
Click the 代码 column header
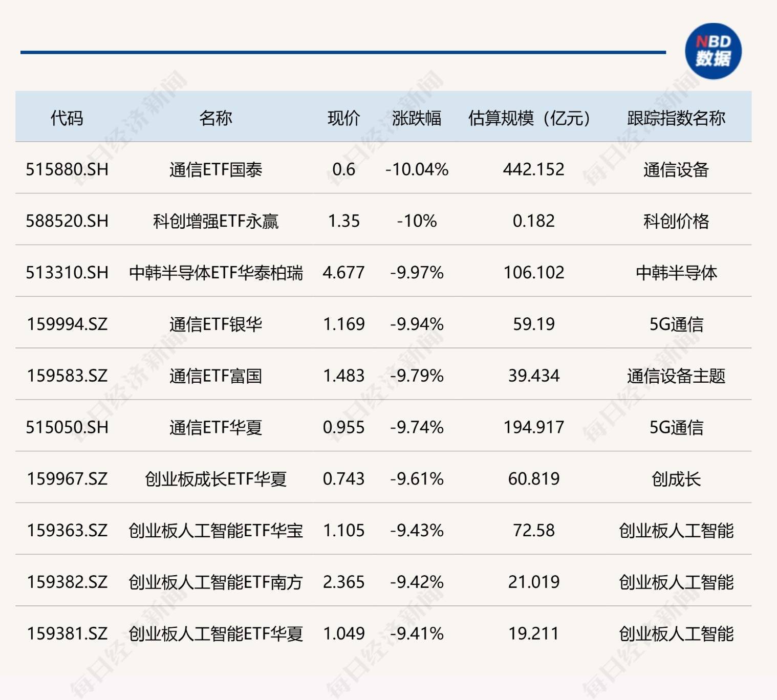click(x=67, y=118)
